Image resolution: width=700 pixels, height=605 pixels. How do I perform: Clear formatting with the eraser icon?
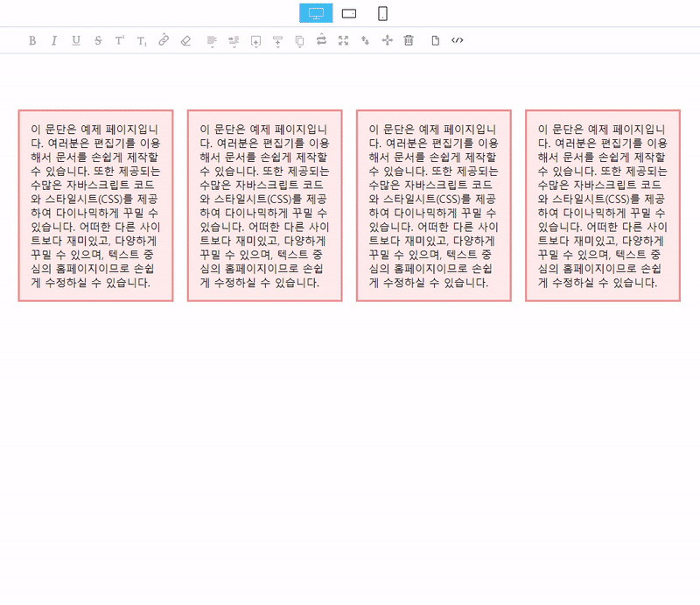click(x=185, y=40)
